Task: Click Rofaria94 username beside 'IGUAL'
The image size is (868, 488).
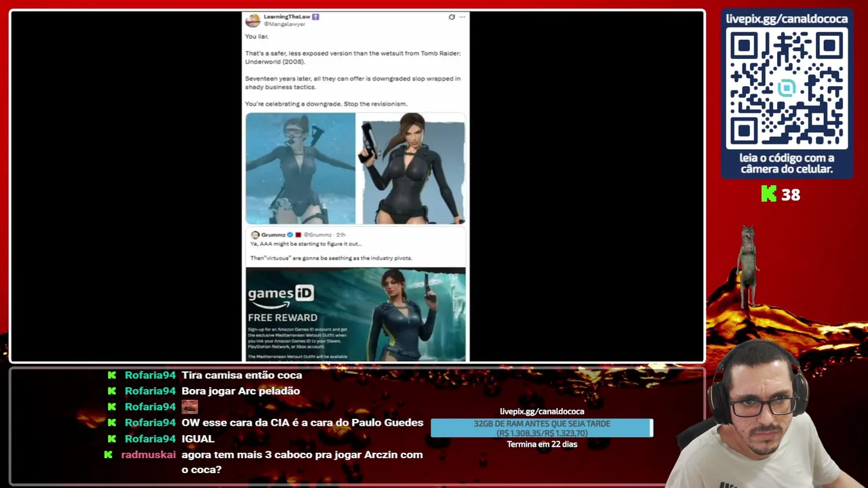Action: click(150, 439)
